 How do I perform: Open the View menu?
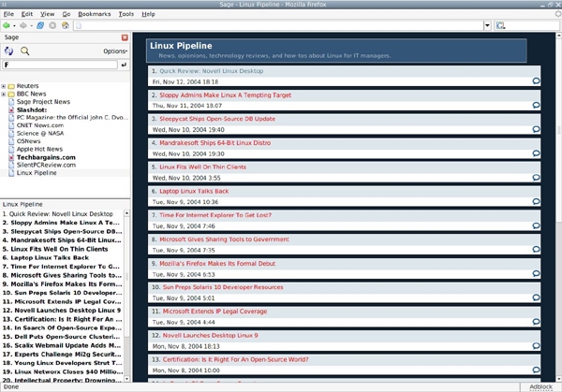click(48, 14)
